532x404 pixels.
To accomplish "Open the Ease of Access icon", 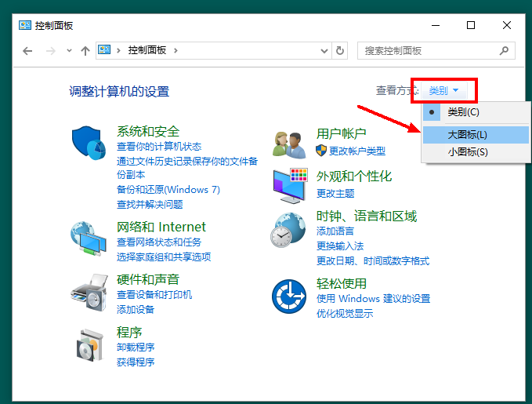I will point(288,297).
